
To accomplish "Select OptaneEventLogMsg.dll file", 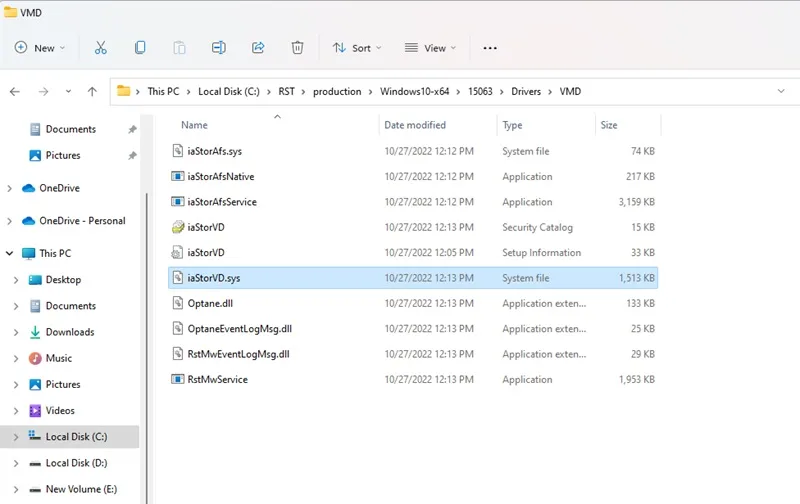I will 239,329.
